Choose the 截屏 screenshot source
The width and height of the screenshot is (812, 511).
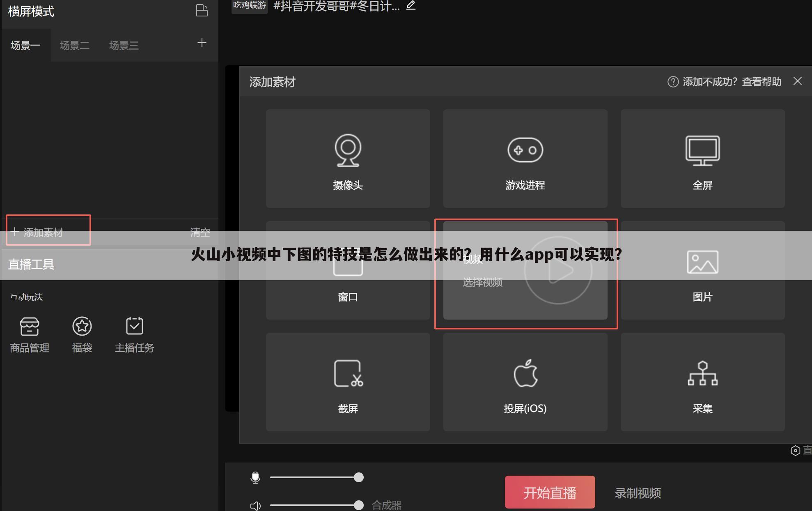click(x=348, y=382)
